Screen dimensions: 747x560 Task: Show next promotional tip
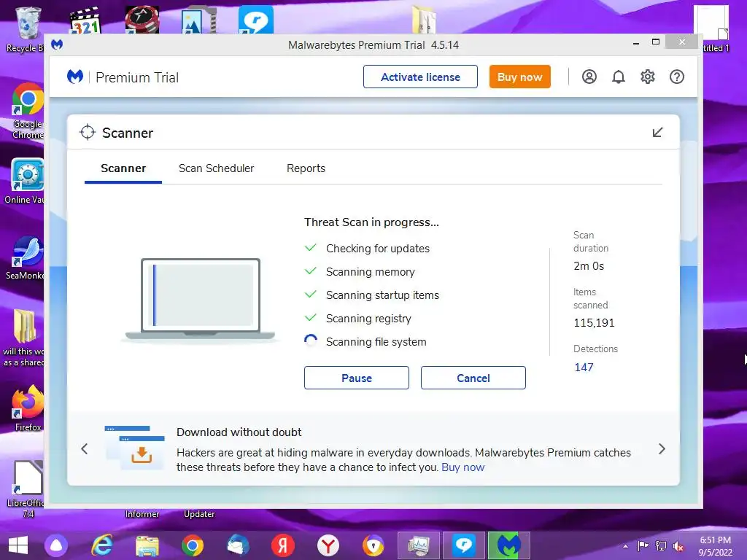tap(662, 448)
